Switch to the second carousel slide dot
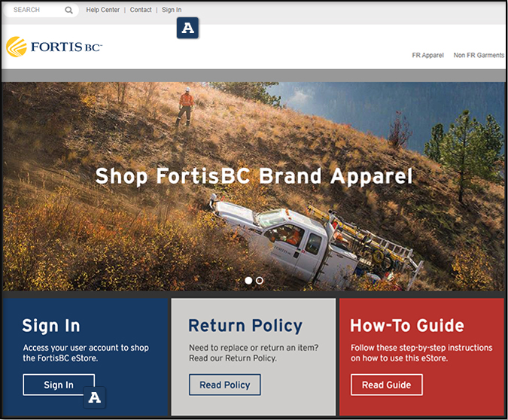 (x=260, y=280)
